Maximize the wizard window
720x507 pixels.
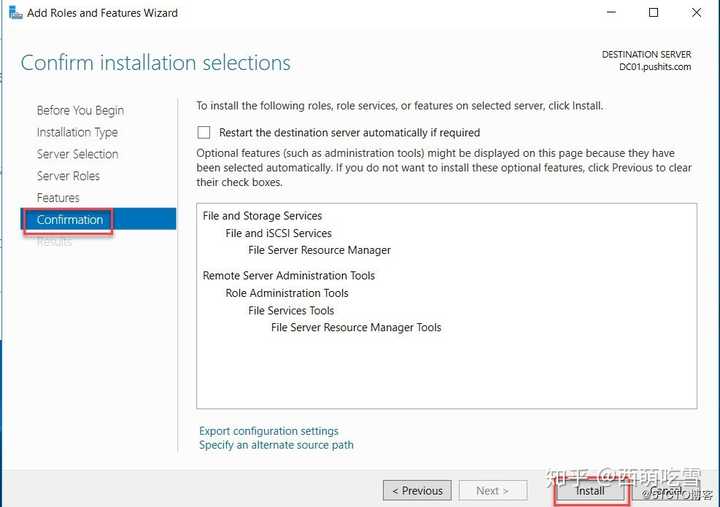pyautogui.click(x=653, y=12)
